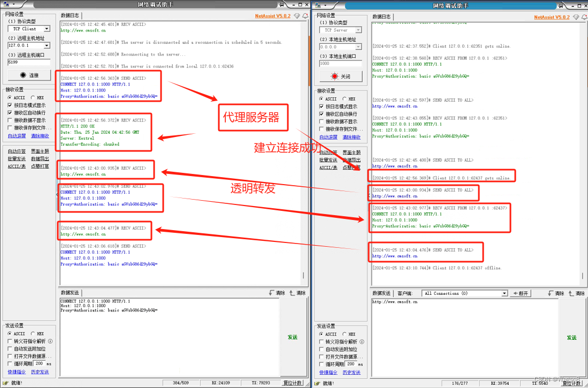
Task: Pin the TCP Client window on top
Action: [281, 4]
